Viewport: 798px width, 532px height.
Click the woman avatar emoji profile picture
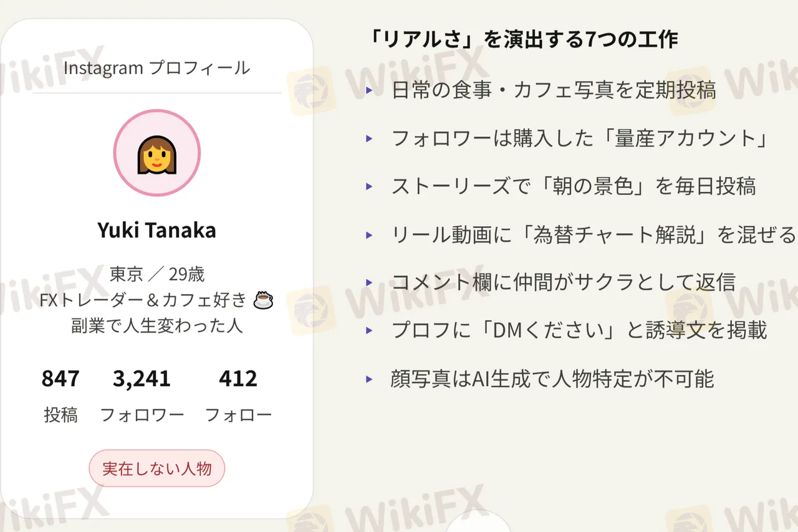(x=156, y=153)
